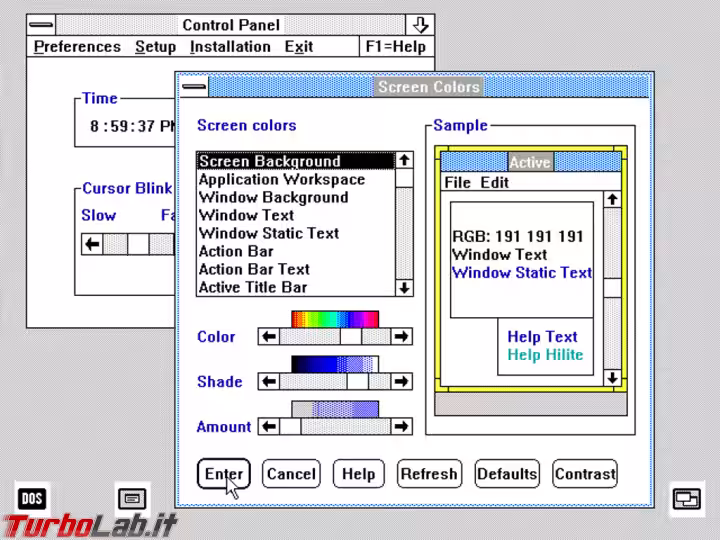720x540 pixels.
Task: Click the window list icon at bottom right
Action: coord(687,498)
